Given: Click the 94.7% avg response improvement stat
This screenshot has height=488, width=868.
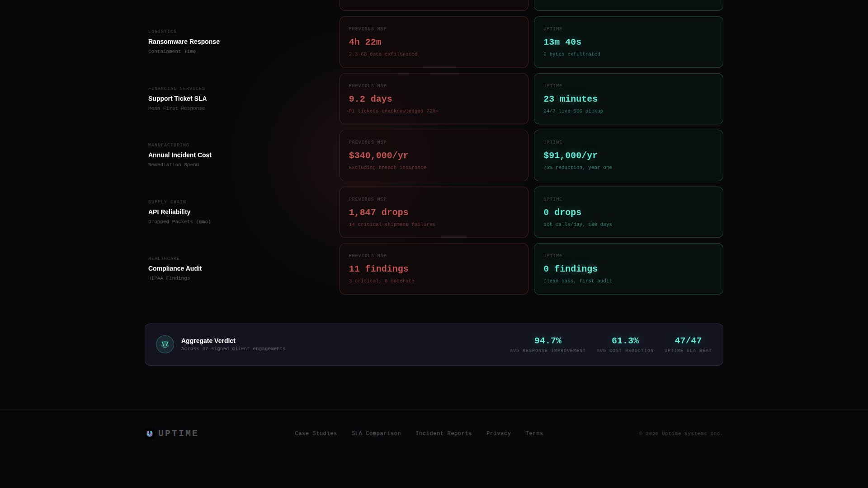Looking at the screenshot, I should [547, 345].
